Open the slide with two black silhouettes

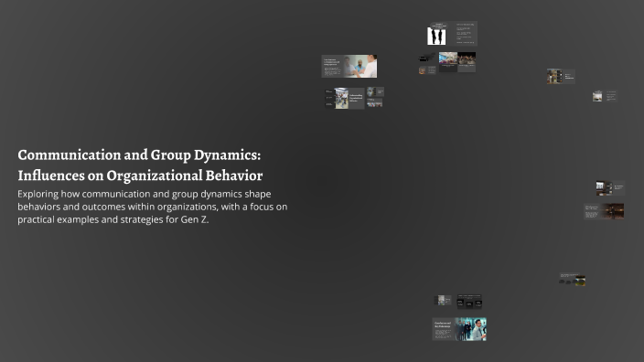pyautogui.click(x=452, y=33)
